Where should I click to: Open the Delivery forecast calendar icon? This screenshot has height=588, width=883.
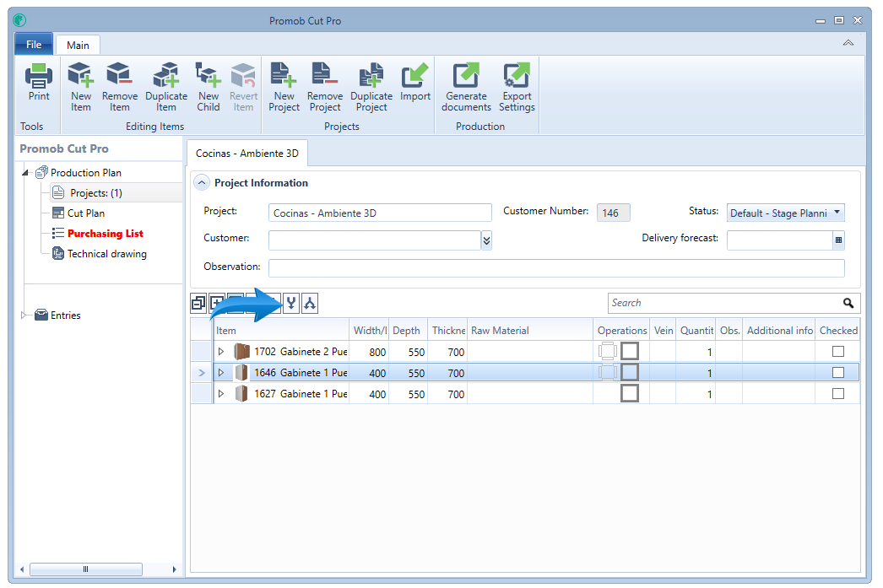pyautogui.click(x=838, y=240)
